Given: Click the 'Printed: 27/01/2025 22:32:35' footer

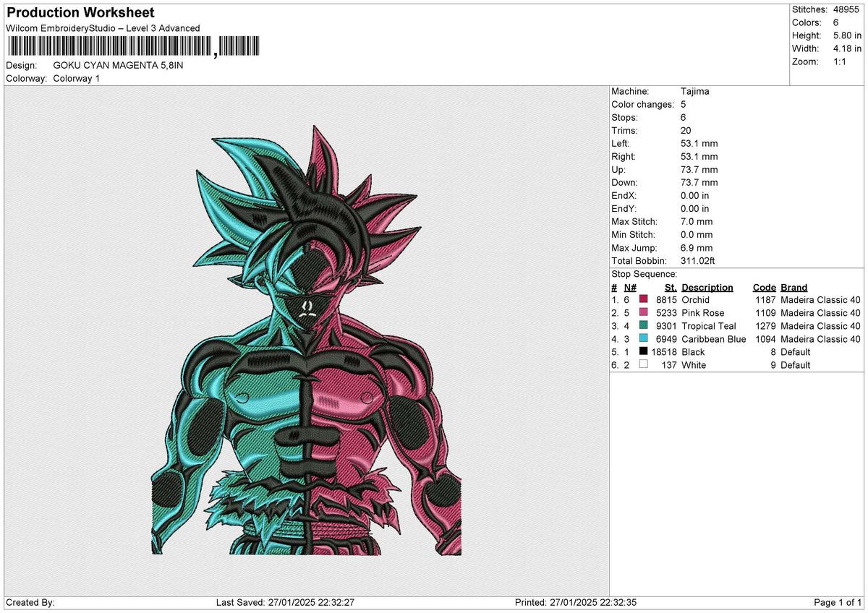Looking at the screenshot, I should pyautogui.click(x=576, y=602).
